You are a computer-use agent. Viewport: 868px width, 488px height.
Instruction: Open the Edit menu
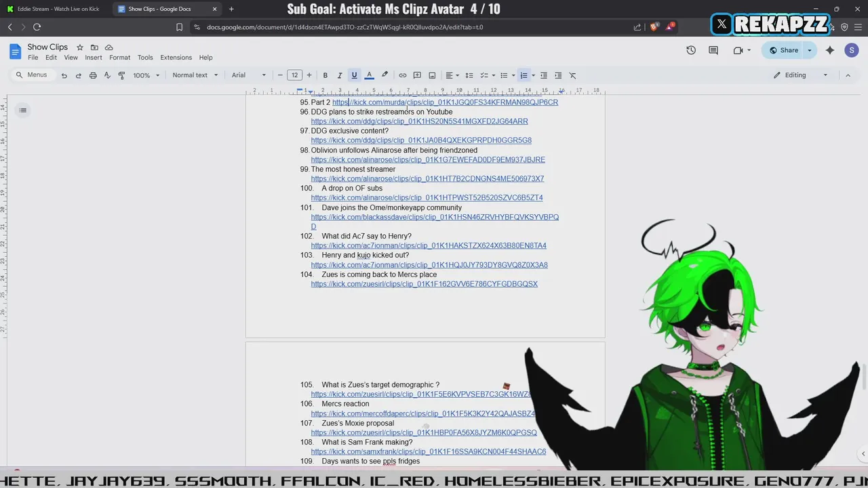[x=51, y=58]
